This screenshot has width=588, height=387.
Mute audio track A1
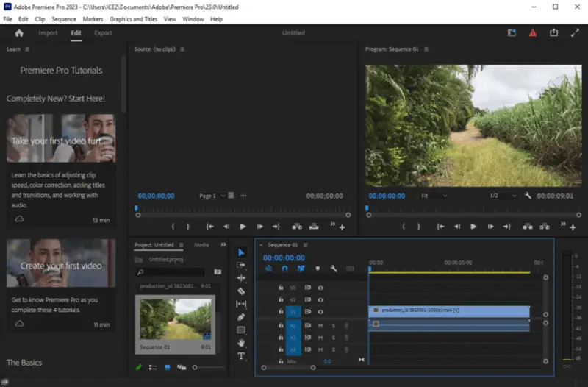click(320, 325)
